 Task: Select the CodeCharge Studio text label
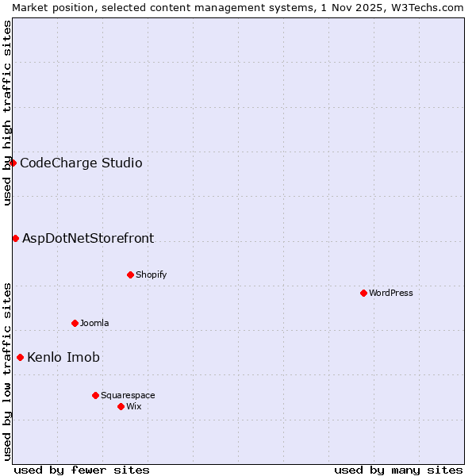coord(81,163)
